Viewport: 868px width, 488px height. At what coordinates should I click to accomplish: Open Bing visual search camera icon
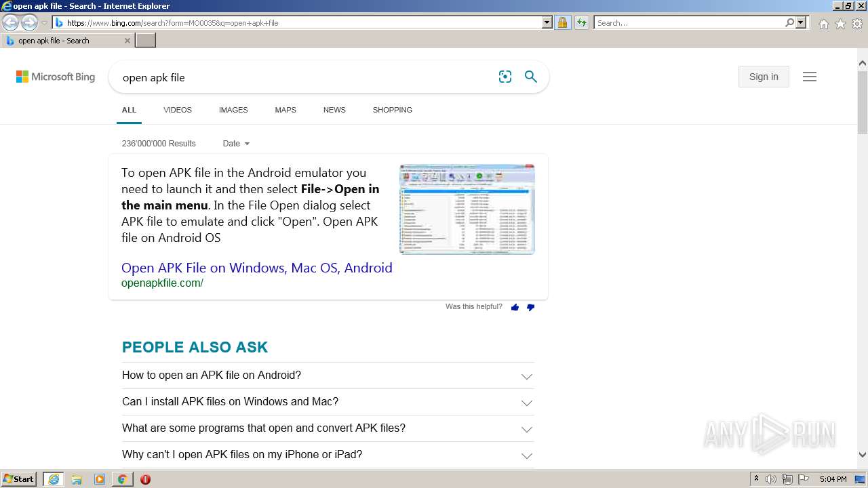tap(505, 77)
